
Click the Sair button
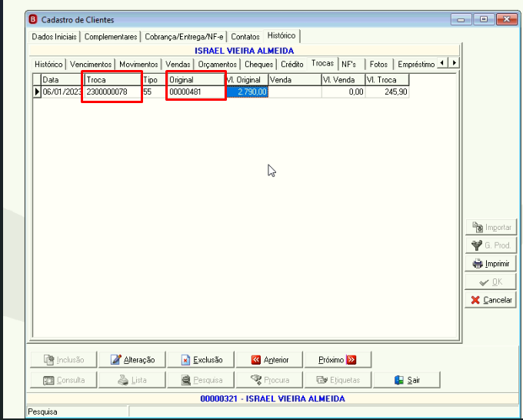click(407, 380)
